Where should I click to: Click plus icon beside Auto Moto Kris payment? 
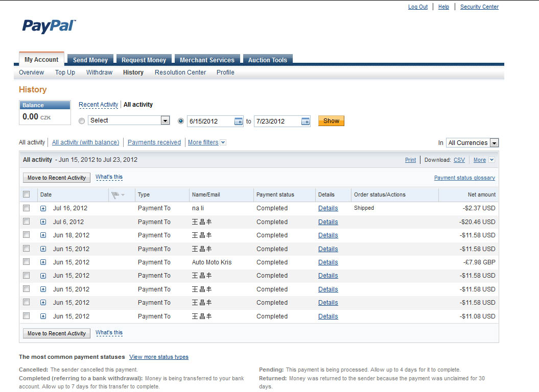(43, 262)
